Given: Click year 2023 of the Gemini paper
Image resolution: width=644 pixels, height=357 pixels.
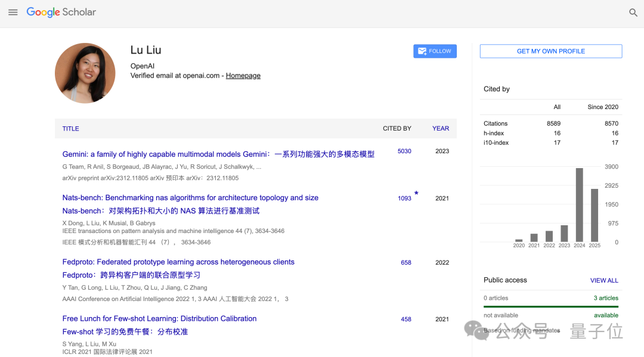Looking at the screenshot, I should [442, 151].
